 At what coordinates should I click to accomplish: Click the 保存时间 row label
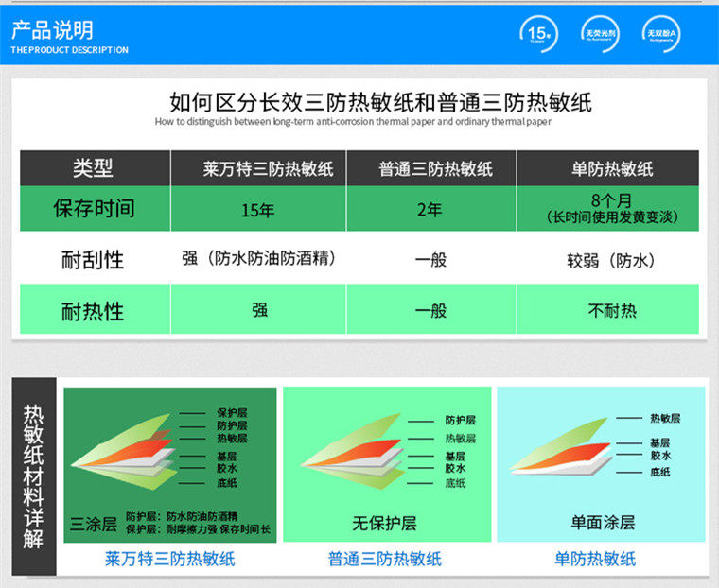click(94, 209)
